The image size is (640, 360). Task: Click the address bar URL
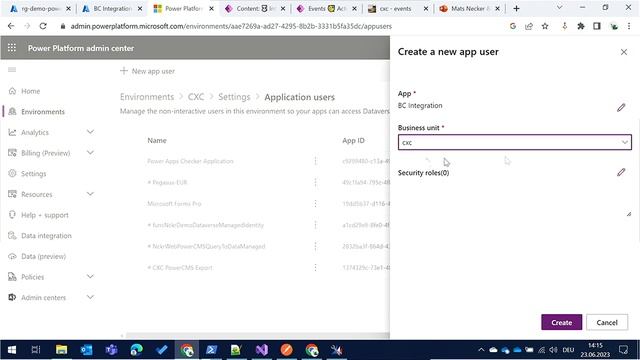tap(231, 26)
